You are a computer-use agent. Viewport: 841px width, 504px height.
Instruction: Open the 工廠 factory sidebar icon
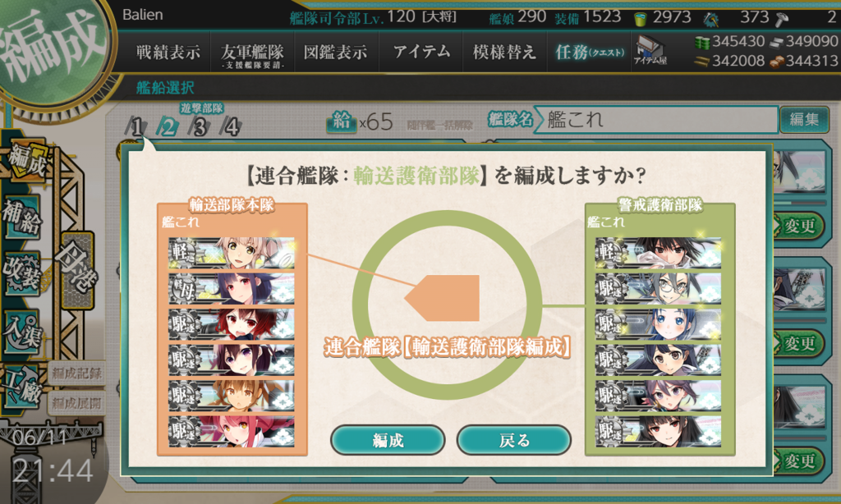pos(22,386)
